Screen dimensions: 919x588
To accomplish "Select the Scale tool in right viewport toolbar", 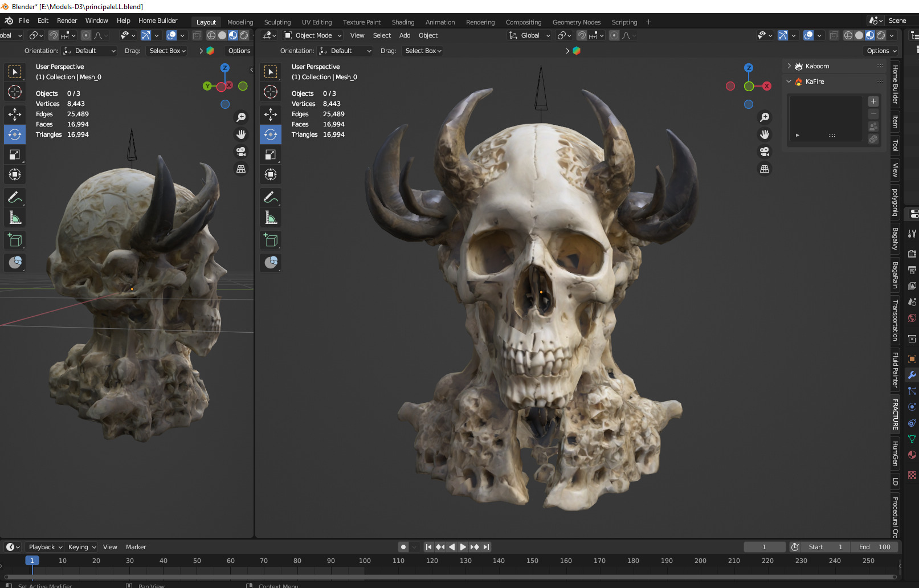I will 271,154.
